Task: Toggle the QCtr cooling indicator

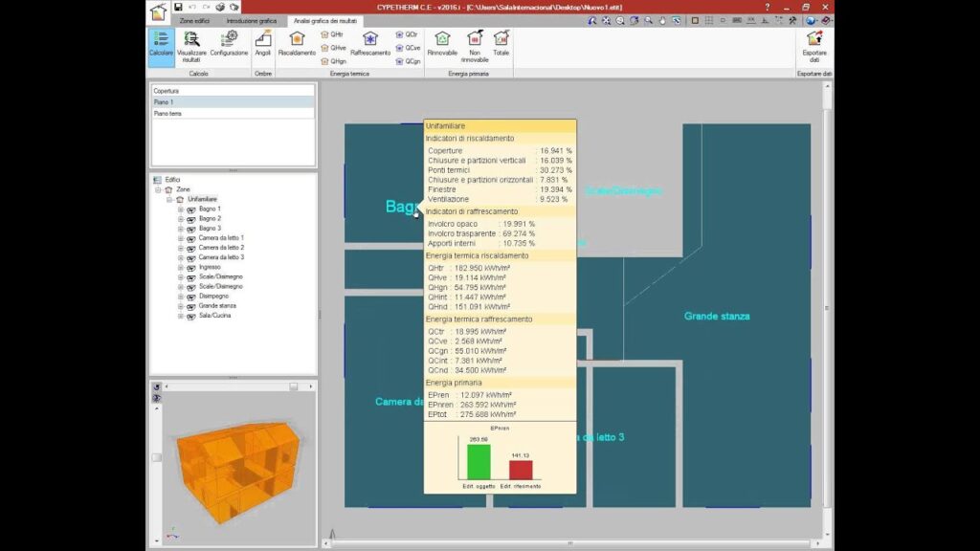Action: [407, 33]
